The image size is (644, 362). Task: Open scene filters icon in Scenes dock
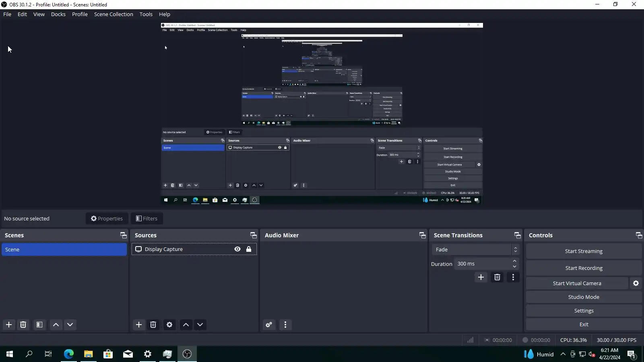pos(39,325)
